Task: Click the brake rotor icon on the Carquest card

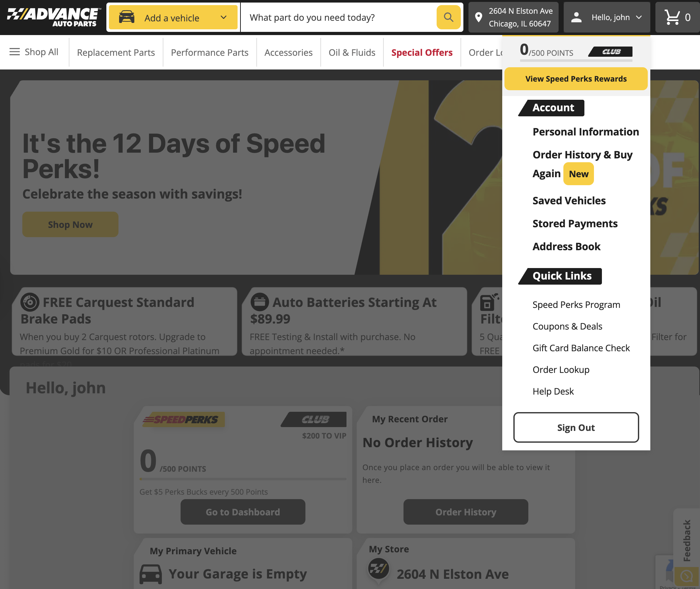Action: pos(30,302)
